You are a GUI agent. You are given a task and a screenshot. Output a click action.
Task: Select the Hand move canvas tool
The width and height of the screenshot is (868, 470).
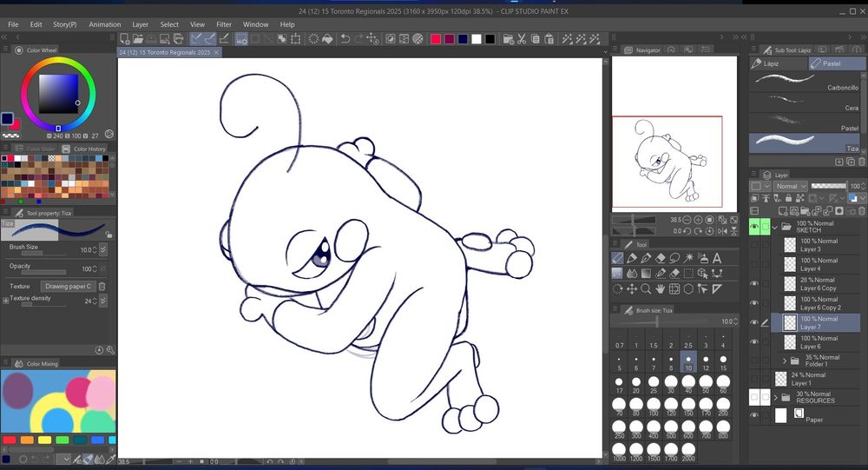tap(661, 288)
